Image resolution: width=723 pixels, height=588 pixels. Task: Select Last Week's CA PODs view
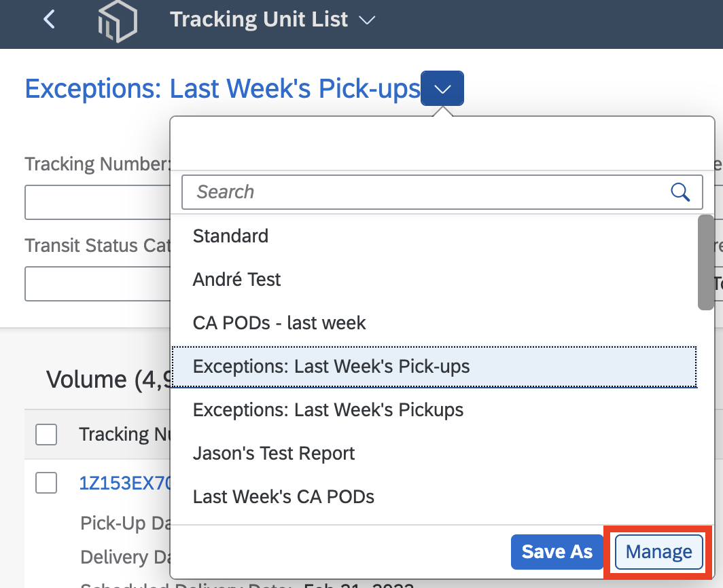(434, 497)
